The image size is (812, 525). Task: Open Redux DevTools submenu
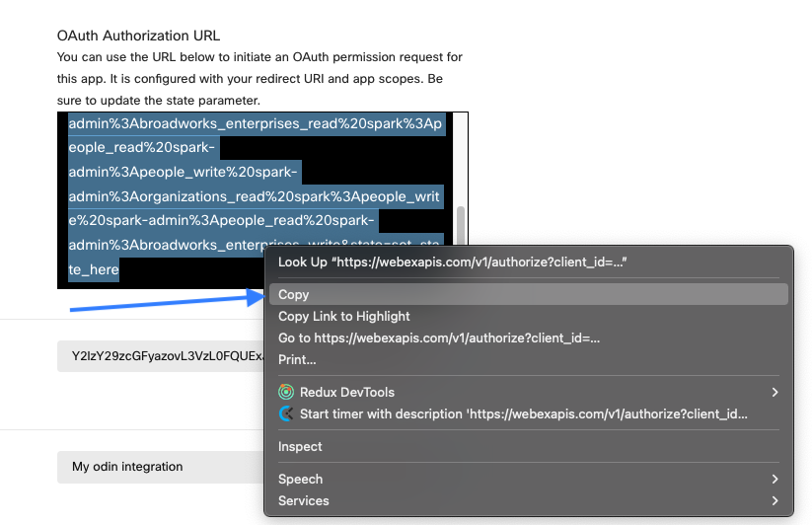(528, 392)
